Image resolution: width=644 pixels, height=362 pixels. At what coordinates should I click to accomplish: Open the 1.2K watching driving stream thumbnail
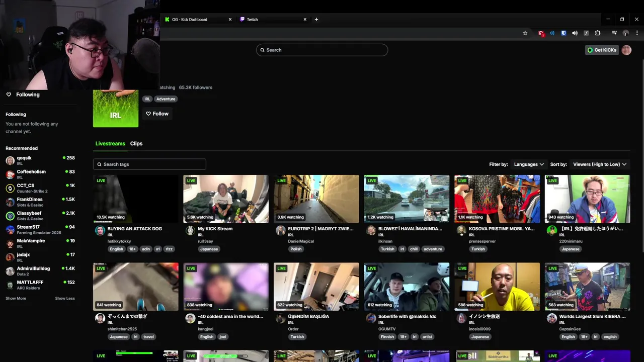[x=407, y=199]
